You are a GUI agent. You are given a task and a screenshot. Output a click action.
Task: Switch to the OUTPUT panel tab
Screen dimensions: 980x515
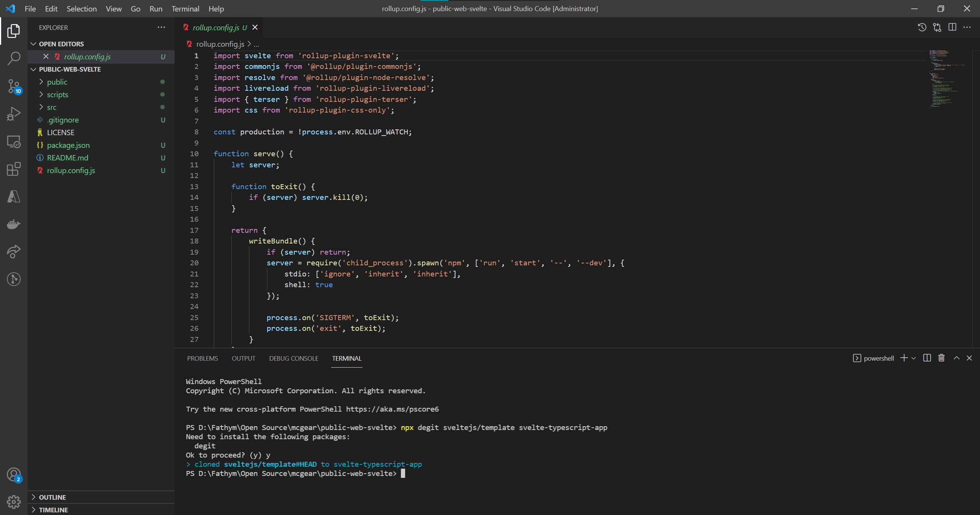(243, 358)
